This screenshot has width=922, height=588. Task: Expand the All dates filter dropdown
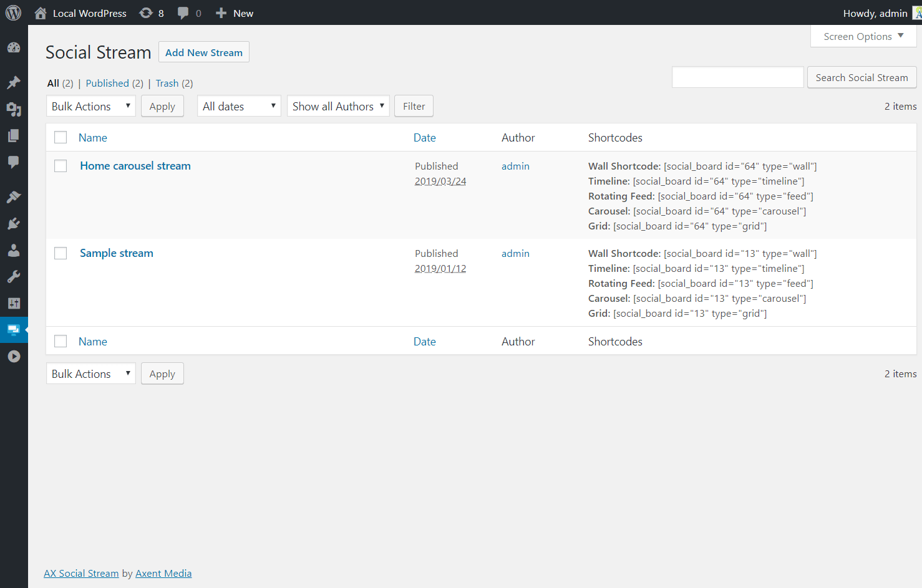click(239, 106)
